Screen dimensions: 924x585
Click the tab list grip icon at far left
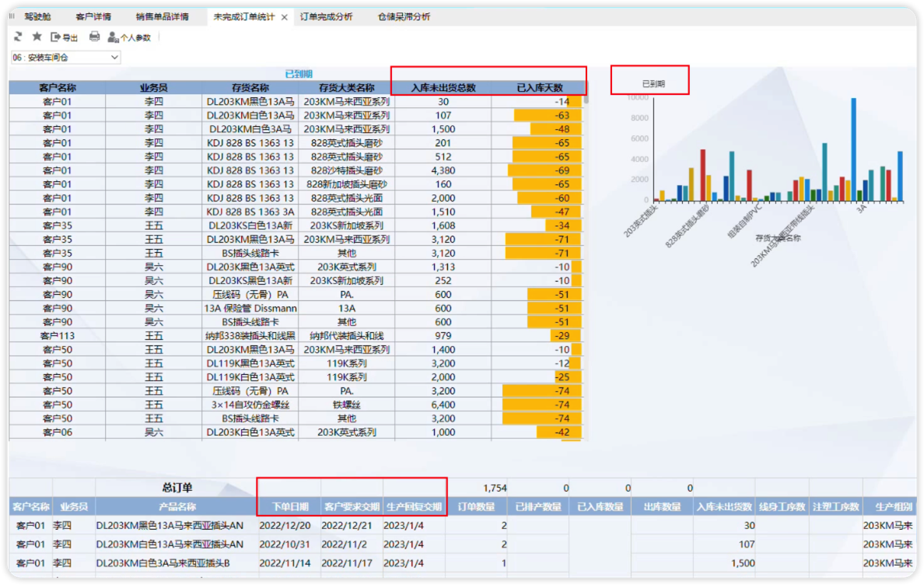coord(12,16)
